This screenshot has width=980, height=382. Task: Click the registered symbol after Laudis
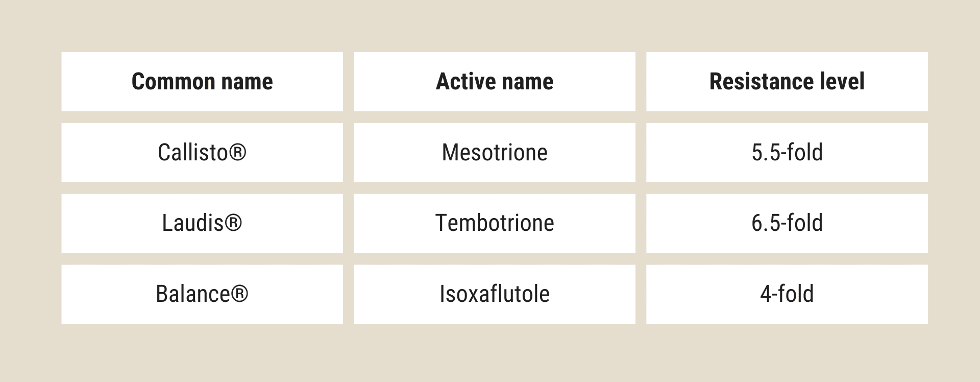[233, 223]
